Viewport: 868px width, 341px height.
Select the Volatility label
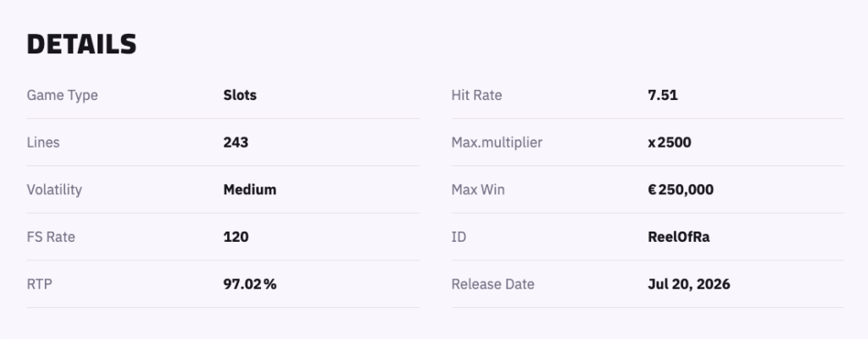(54, 190)
